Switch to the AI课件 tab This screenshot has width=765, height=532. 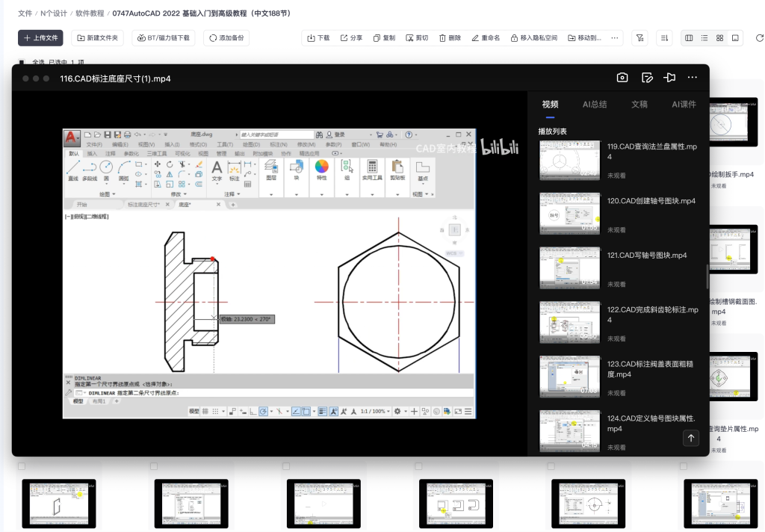[684, 105]
